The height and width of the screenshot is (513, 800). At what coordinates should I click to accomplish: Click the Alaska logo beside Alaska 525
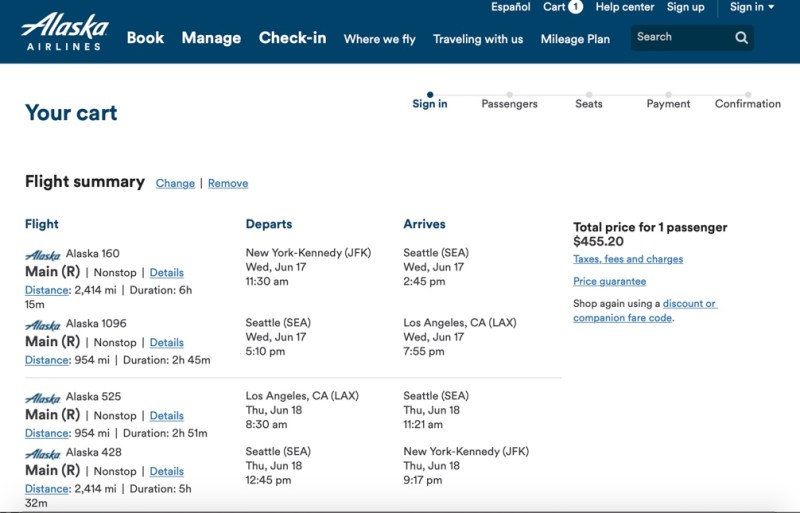pyautogui.click(x=43, y=398)
